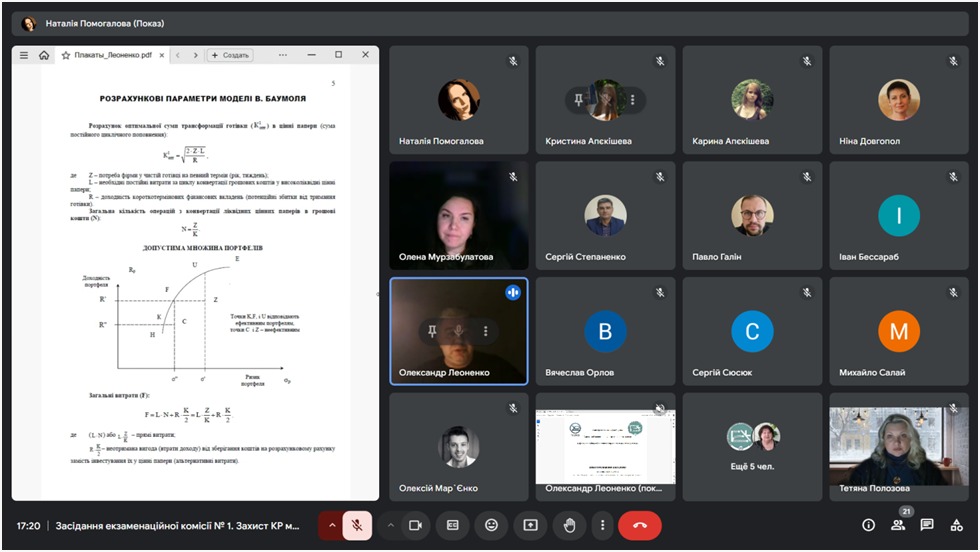Viewport: 980px width, 552px height.
Task: Click the Создать button in PDF viewer
Action: tap(230, 55)
